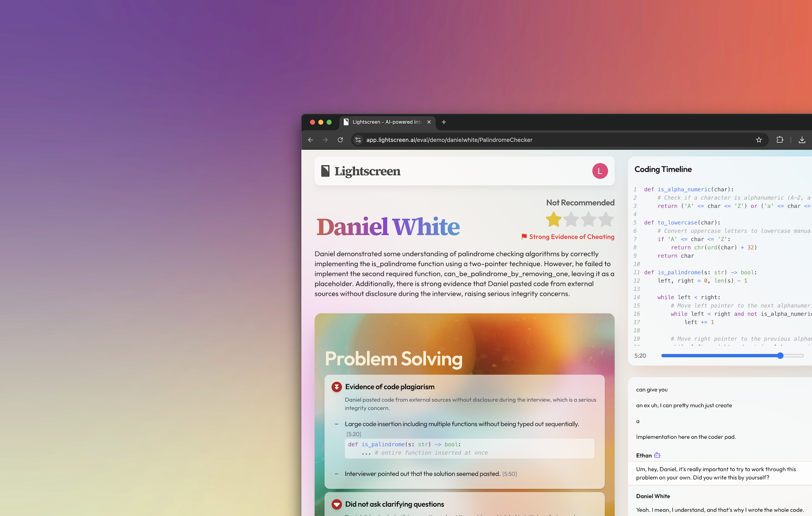
Task: Select the Lightscreen browser tab
Action: point(385,122)
